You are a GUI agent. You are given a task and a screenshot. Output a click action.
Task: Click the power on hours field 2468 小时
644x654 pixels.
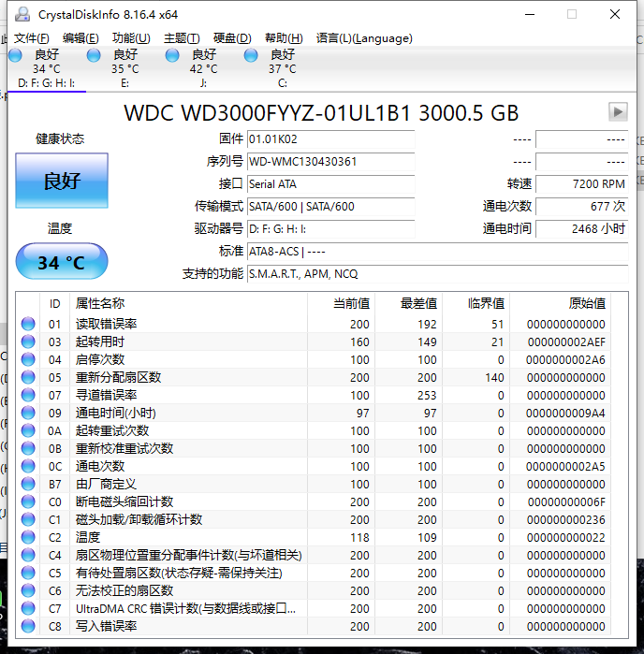click(582, 229)
